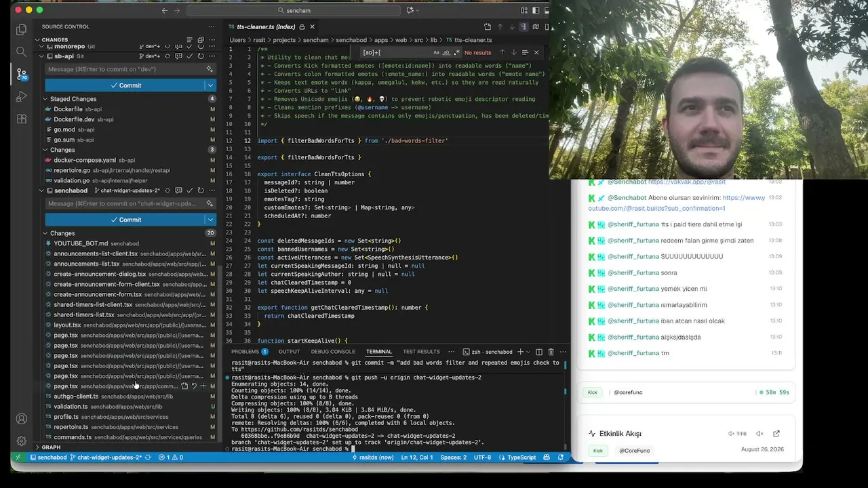Refresh the sb-api repository
868x488 pixels.
pyautogui.click(x=201, y=56)
